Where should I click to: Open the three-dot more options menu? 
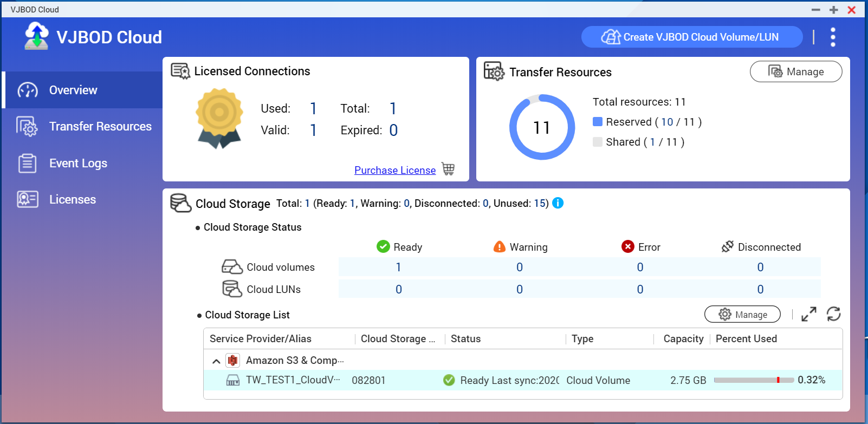click(833, 37)
